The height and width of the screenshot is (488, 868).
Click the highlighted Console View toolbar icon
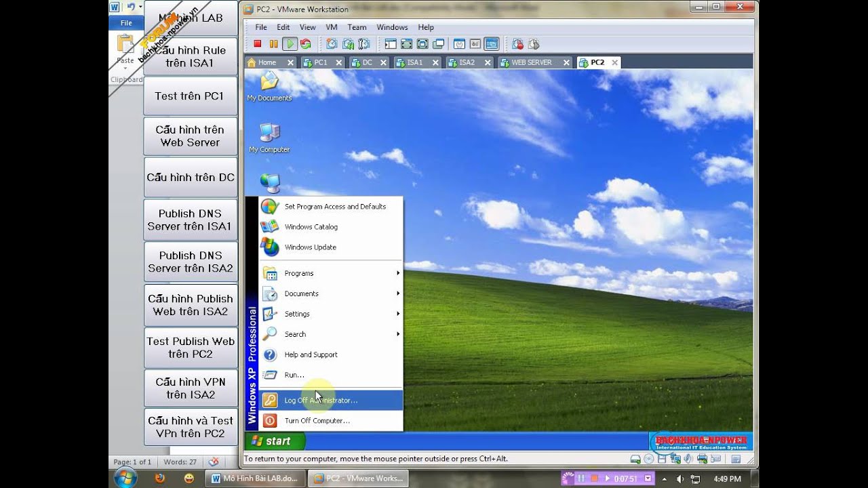(492, 44)
